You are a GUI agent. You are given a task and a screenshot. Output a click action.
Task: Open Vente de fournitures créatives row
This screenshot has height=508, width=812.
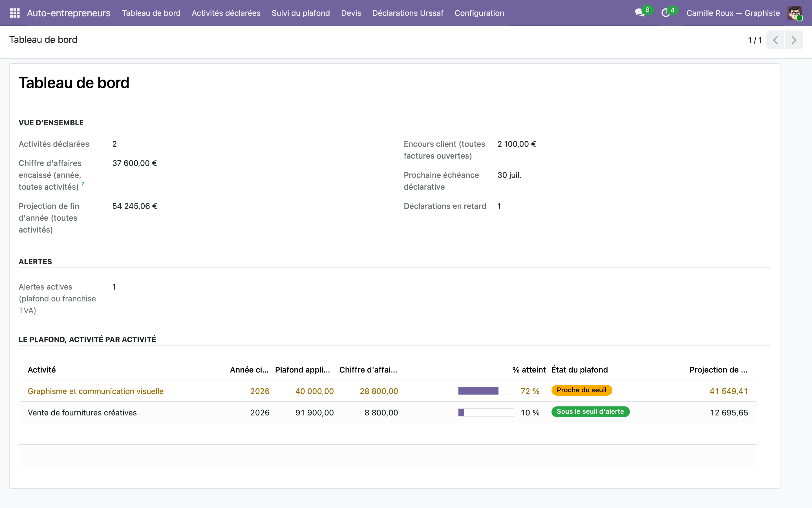tap(388, 413)
